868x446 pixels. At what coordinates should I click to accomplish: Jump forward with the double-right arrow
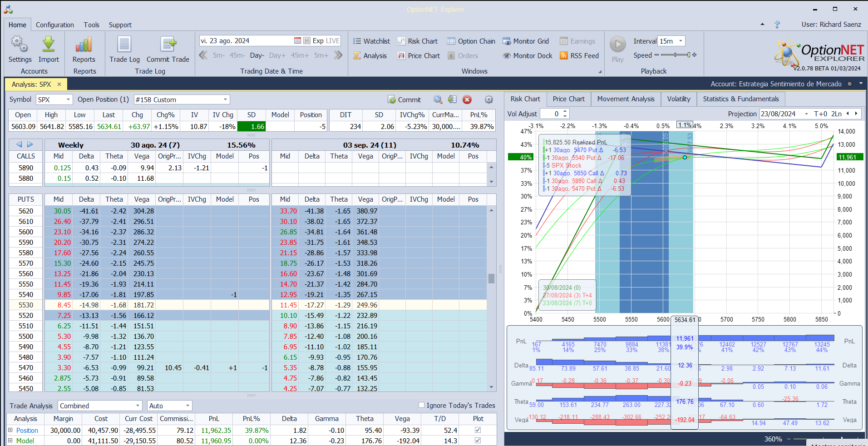338,55
